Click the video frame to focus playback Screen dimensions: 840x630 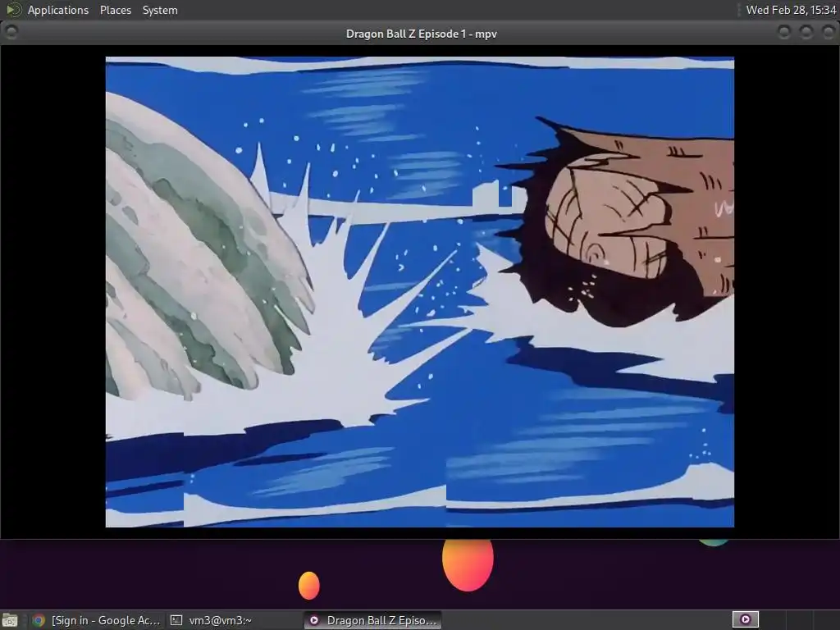tap(419, 291)
